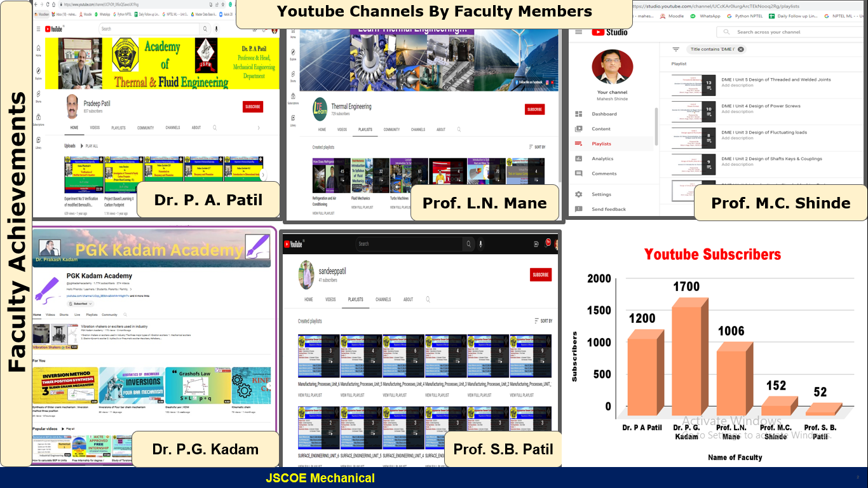Select Shorts tab on PGK Kadam Academy
This screenshot has height=488, width=868.
tap(64, 315)
